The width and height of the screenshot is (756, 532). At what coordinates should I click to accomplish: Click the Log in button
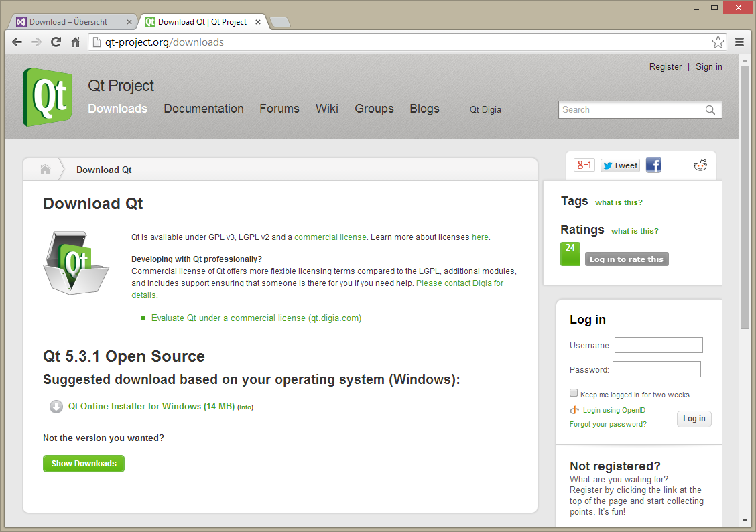[694, 419]
